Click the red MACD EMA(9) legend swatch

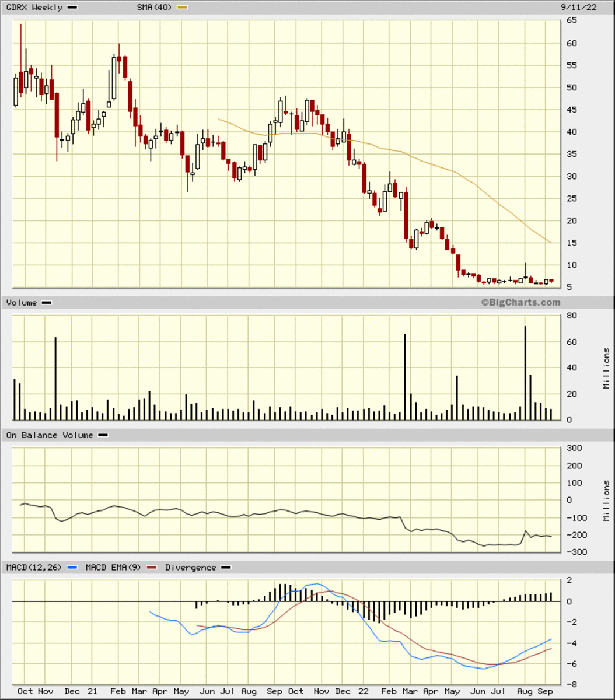(x=152, y=567)
